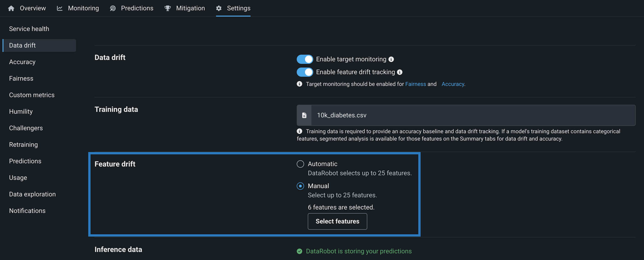Screen dimensions: 644x260
Task: Click the Monitoring chart icon
Action: 60,8
